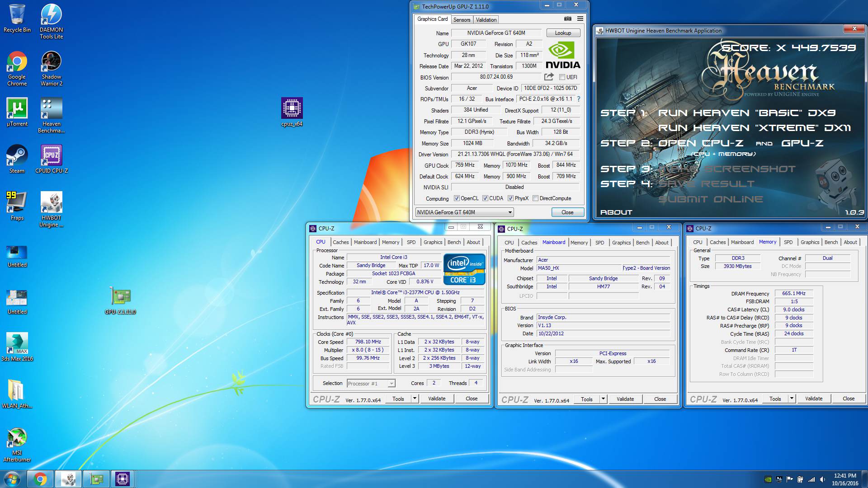Open GPU-Z hamburger menu icon
Screen dimensions: 868x488
tap(580, 19)
